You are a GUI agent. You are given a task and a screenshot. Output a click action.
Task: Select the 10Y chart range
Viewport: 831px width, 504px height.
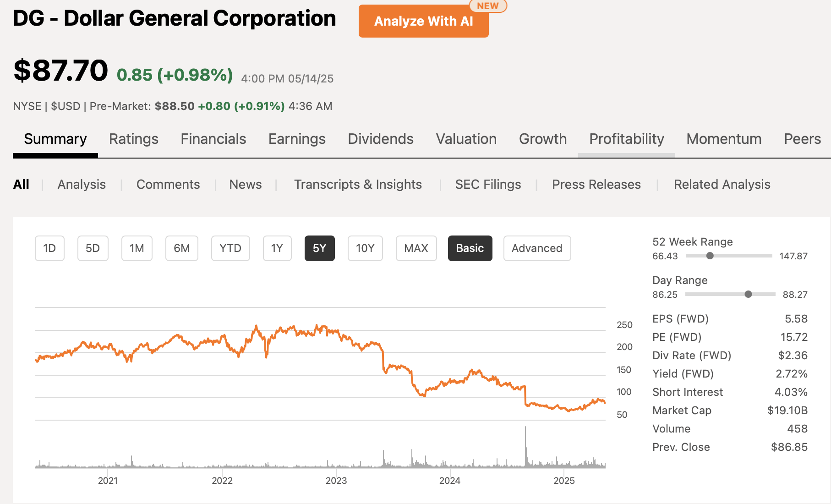[x=365, y=248]
